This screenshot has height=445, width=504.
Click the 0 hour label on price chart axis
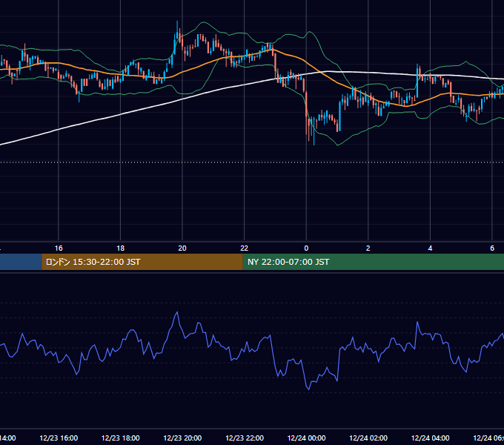[306, 248]
